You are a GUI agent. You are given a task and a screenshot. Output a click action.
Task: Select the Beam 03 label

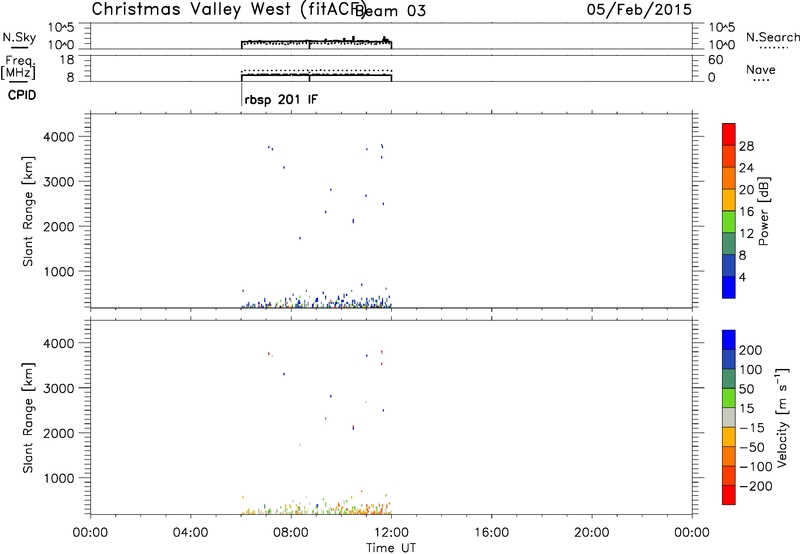390,11
